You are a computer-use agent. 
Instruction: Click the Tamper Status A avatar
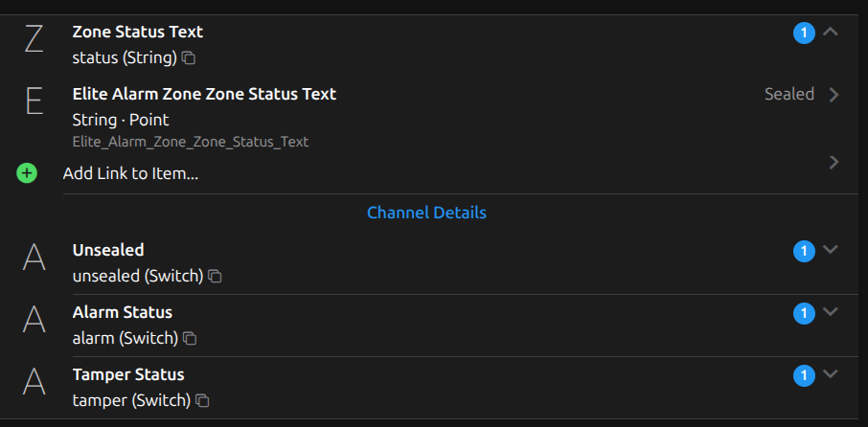[34, 383]
